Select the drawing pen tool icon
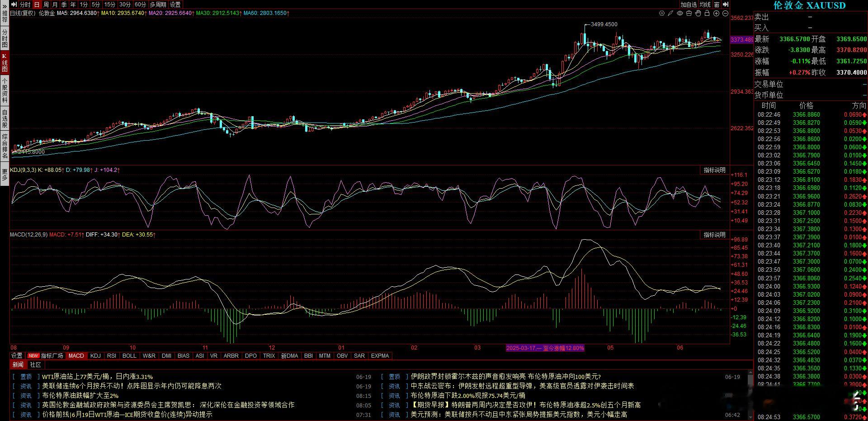The width and height of the screenshot is (868, 421). pos(671,14)
